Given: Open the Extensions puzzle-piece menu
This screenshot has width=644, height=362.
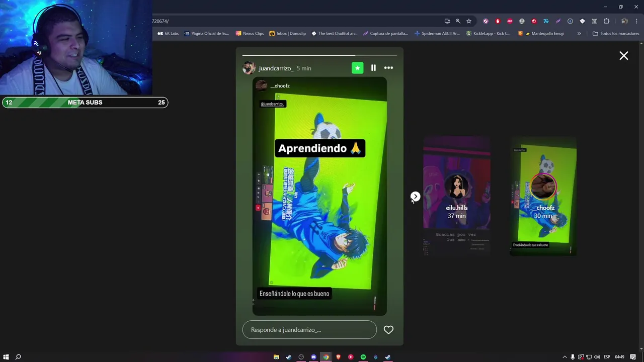Looking at the screenshot, I should click(606, 21).
